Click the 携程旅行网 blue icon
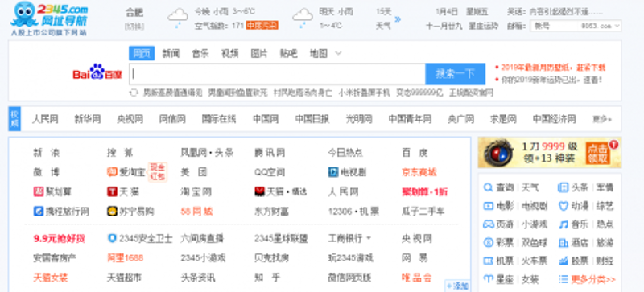This screenshot has width=644, height=292. 38,212
